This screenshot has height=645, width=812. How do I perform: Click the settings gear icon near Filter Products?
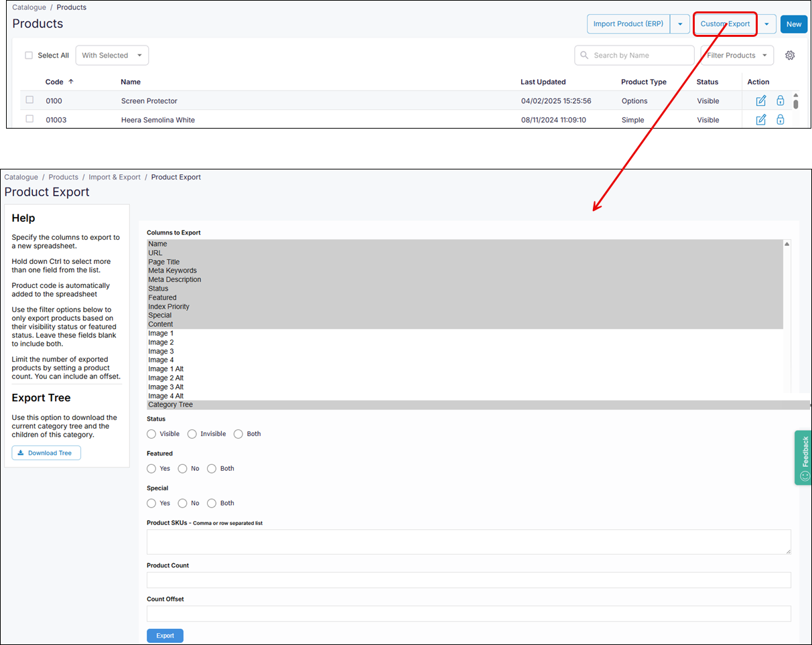click(x=790, y=56)
